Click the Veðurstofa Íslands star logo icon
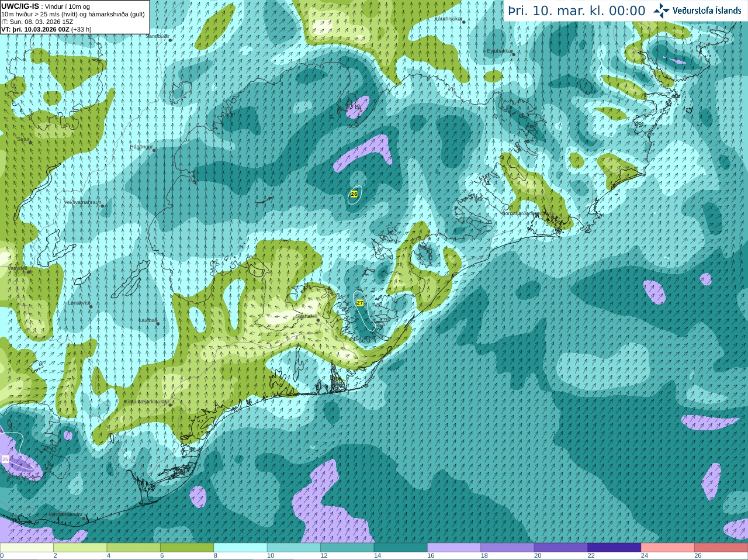Viewport: 748px width, 560px height. [x=662, y=11]
